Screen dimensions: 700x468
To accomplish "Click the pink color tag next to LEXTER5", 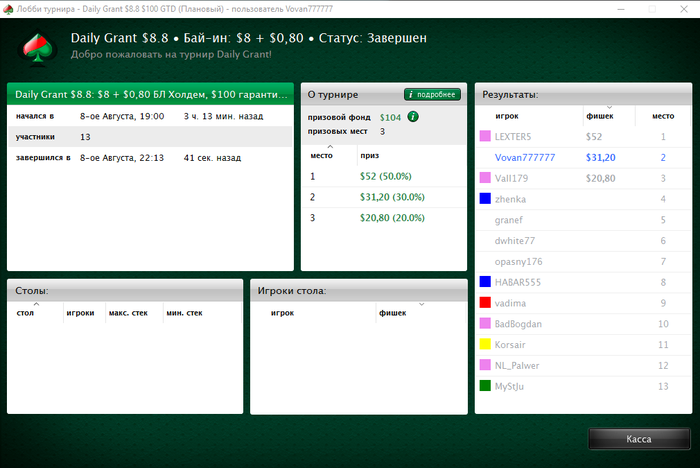I will pyautogui.click(x=485, y=136).
